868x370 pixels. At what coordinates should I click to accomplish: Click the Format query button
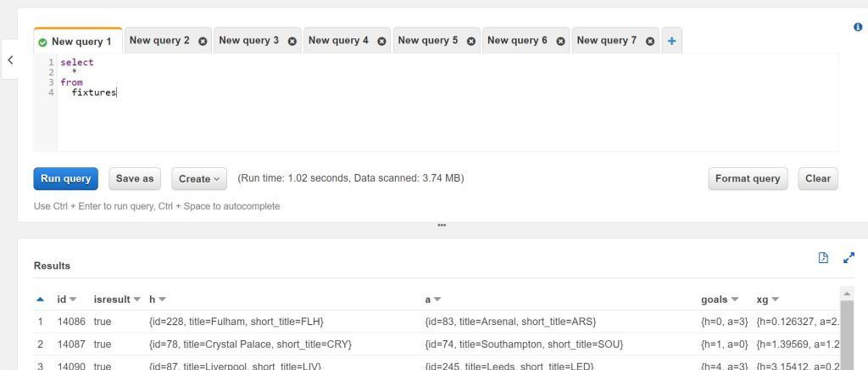[x=748, y=179]
